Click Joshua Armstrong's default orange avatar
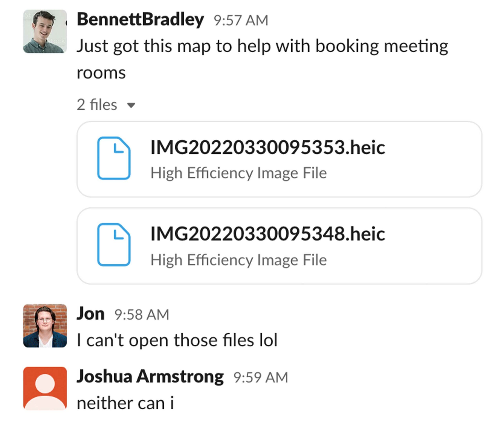Viewport: 504px width, 423px height. (x=45, y=388)
